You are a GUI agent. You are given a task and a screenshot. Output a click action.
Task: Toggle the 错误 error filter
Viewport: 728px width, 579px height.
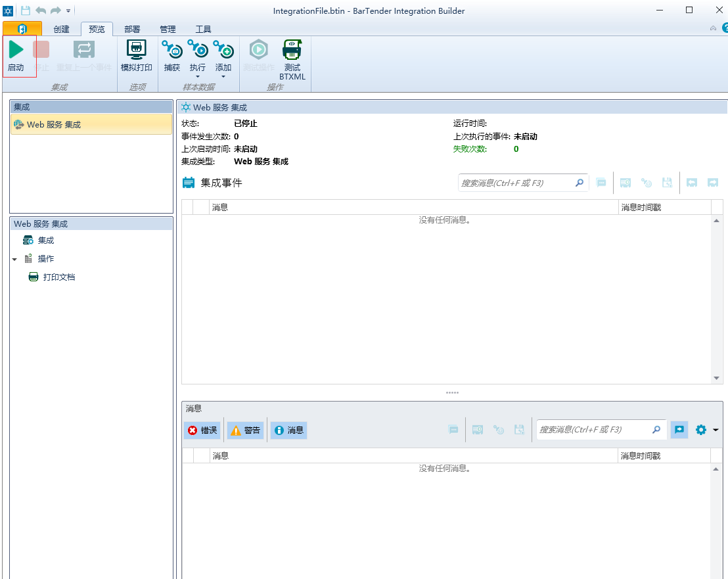(x=202, y=430)
